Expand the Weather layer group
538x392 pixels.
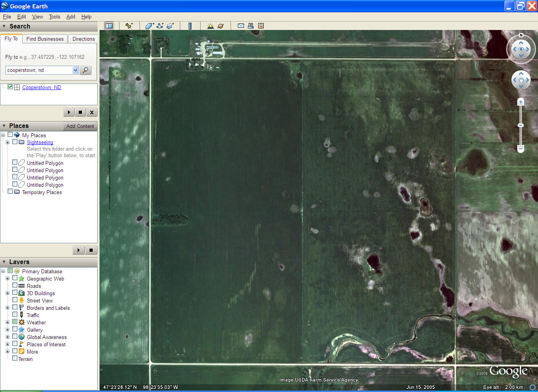[7, 322]
